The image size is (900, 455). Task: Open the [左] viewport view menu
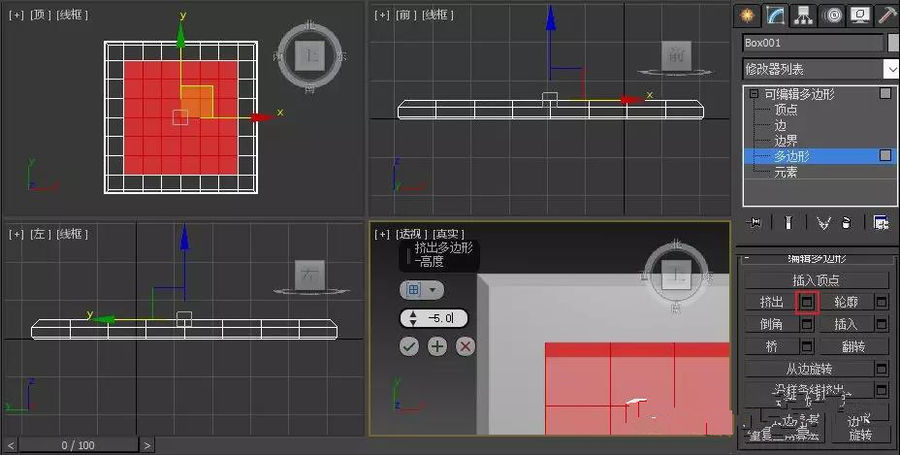40,234
